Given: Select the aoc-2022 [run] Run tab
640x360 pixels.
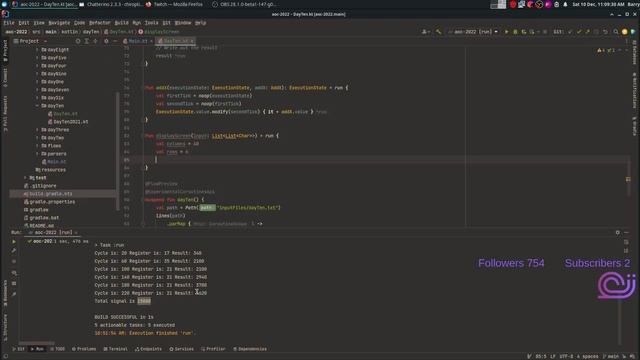Looking at the screenshot, I should [x=53, y=232].
